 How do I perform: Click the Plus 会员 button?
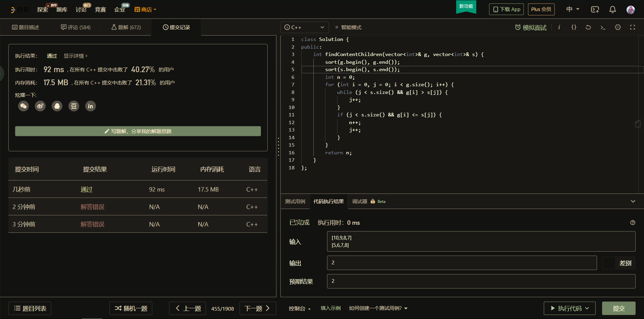click(541, 9)
